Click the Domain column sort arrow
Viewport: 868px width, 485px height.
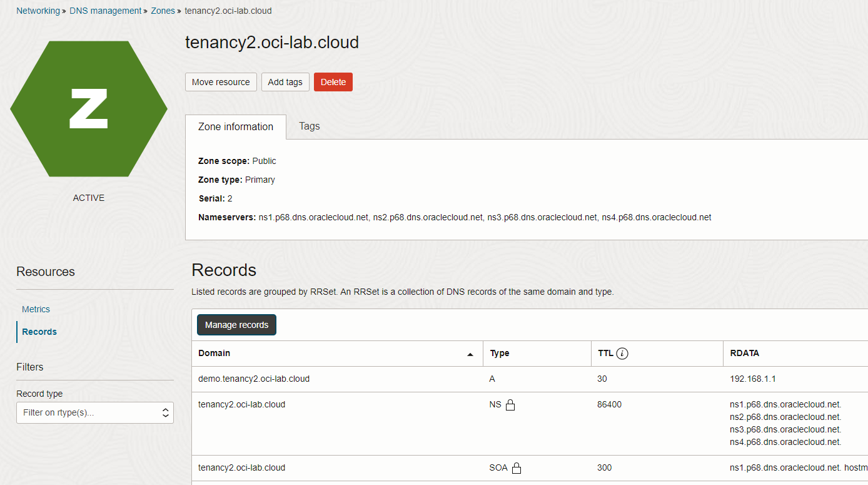coord(470,354)
